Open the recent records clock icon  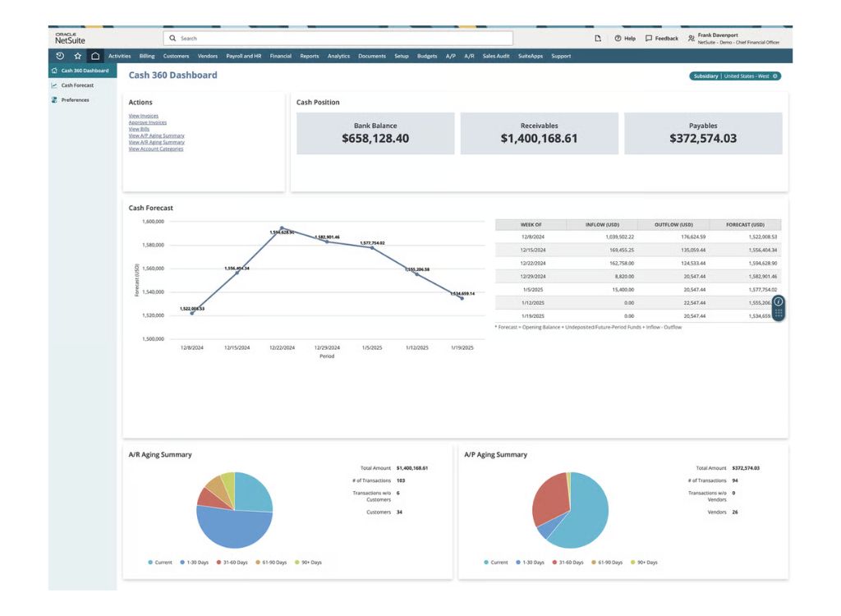click(60, 56)
